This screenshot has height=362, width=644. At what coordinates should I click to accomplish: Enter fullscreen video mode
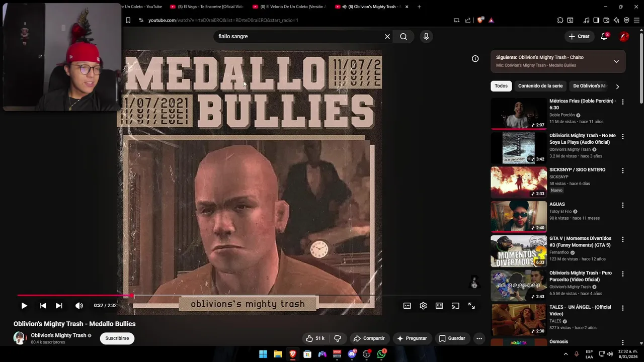click(471, 306)
